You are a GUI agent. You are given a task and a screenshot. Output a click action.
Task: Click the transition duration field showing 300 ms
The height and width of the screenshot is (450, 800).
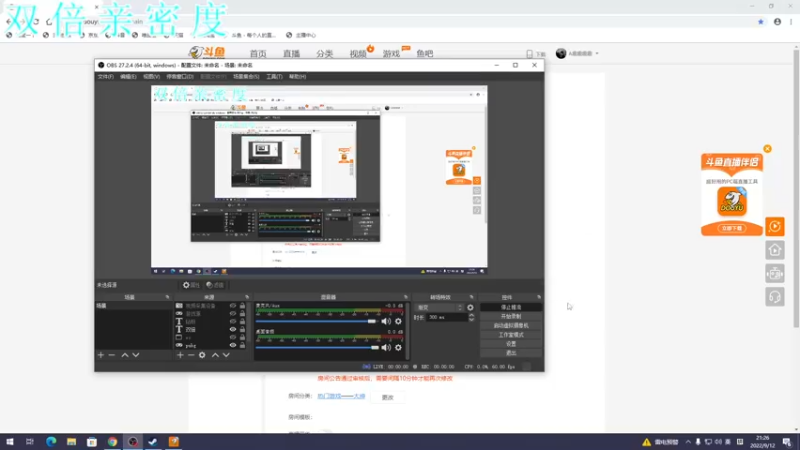[x=447, y=317]
